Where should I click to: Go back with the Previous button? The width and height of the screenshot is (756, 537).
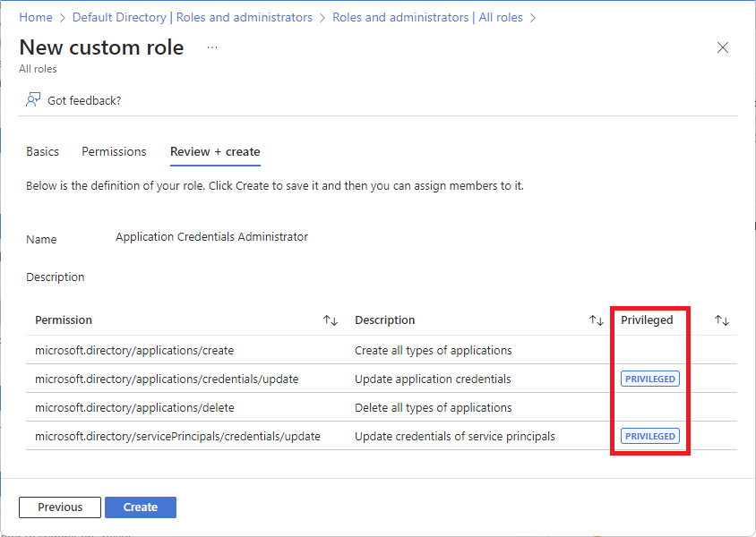(x=60, y=507)
